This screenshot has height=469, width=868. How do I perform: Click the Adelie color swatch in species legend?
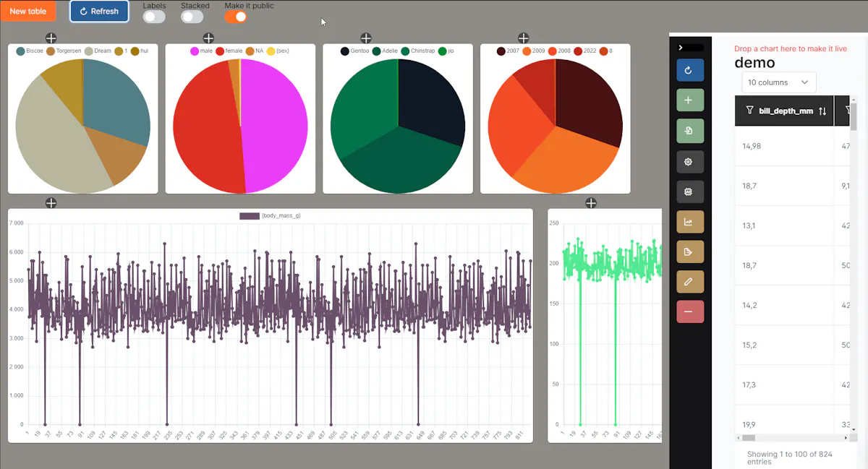377,51
